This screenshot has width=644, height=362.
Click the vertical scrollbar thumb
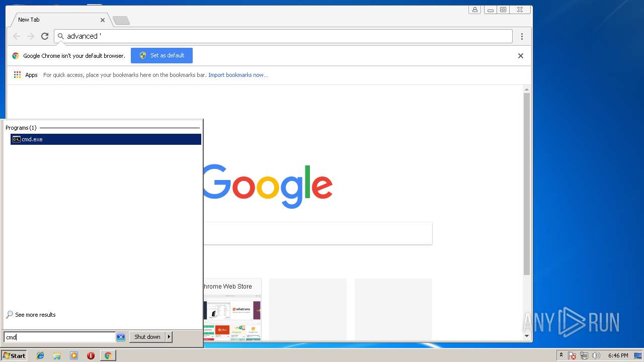click(527, 184)
